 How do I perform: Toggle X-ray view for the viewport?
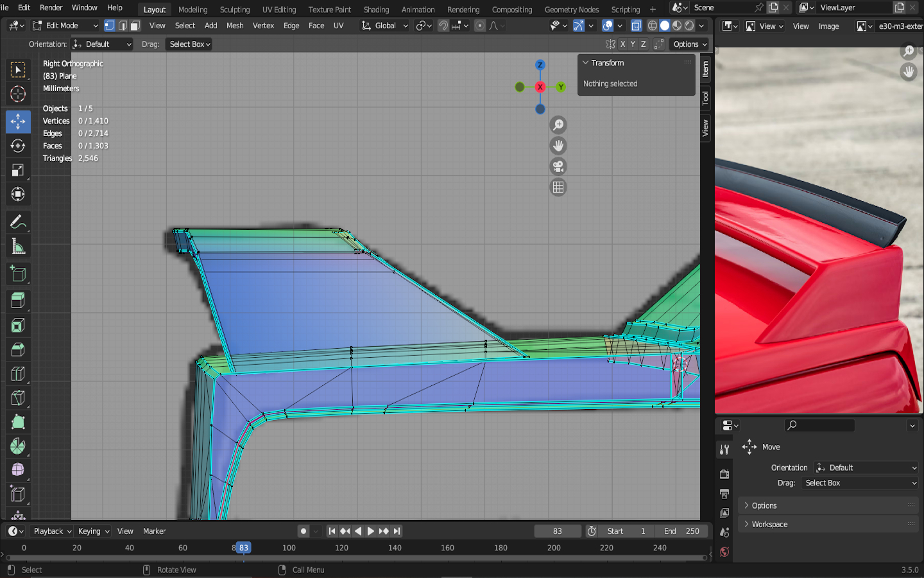pos(636,26)
